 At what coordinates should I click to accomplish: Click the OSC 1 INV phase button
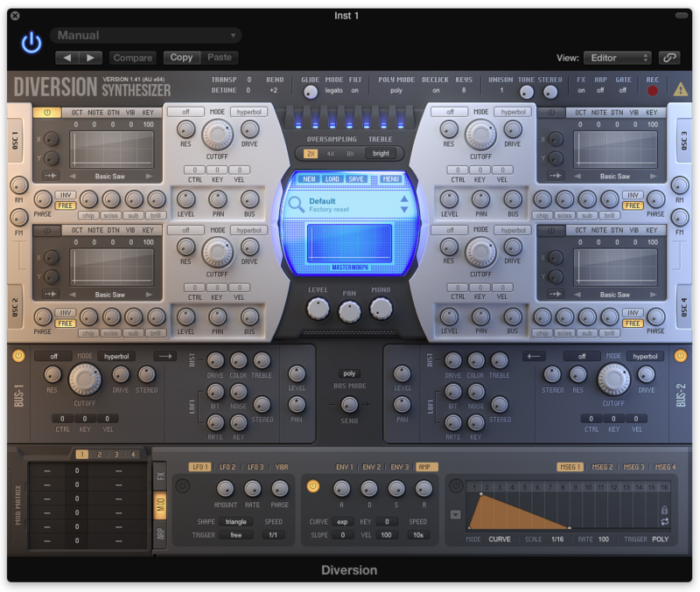click(x=66, y=195)
